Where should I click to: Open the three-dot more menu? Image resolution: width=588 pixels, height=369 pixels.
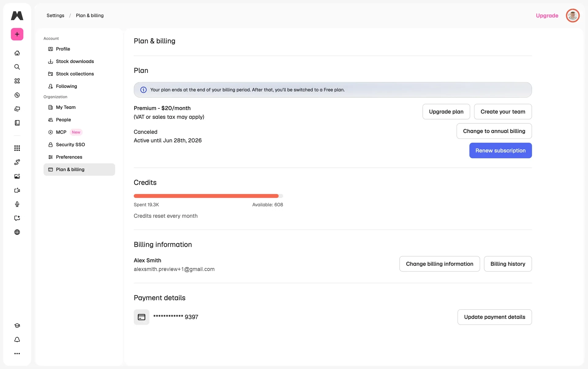pyautogui.click(x=17, y=353)
